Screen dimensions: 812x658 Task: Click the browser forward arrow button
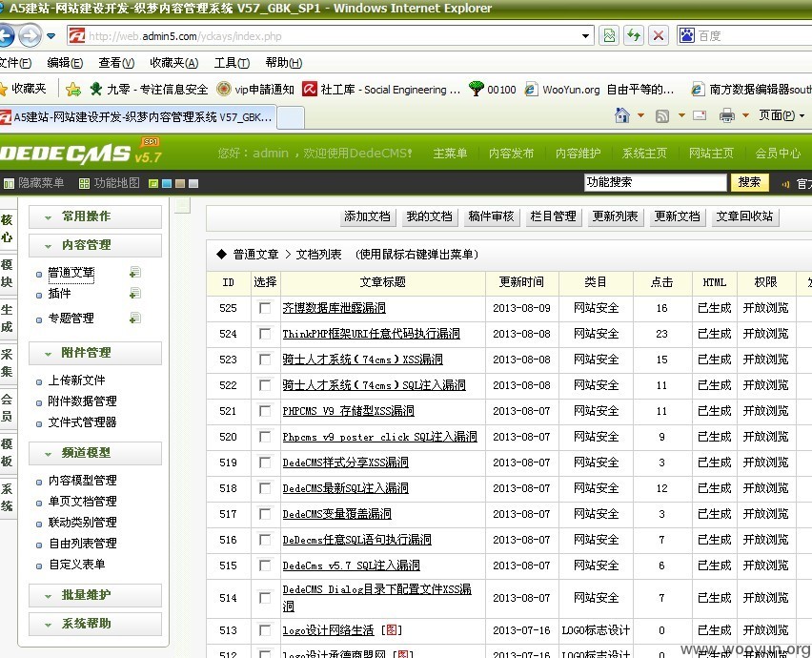tap(30, 35)
